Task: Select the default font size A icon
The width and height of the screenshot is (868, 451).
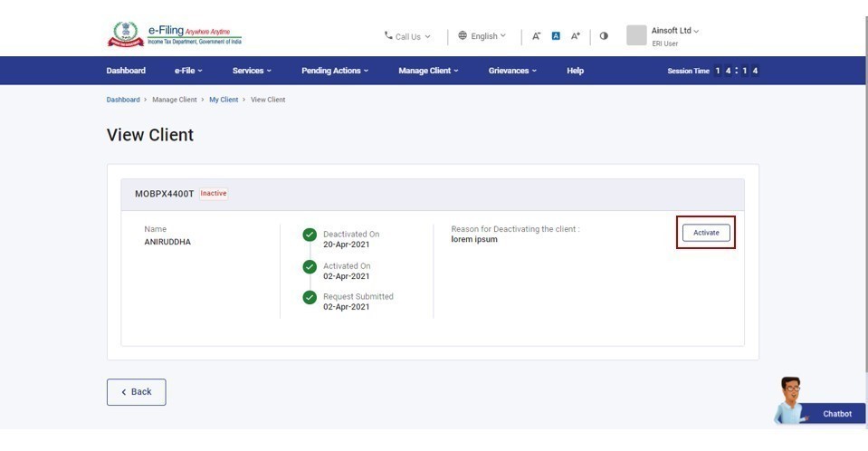Action: click(556, 36)
